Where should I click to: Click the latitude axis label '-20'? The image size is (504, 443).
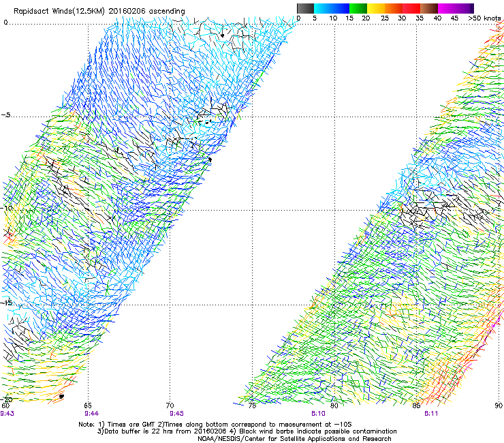point(7,399)
